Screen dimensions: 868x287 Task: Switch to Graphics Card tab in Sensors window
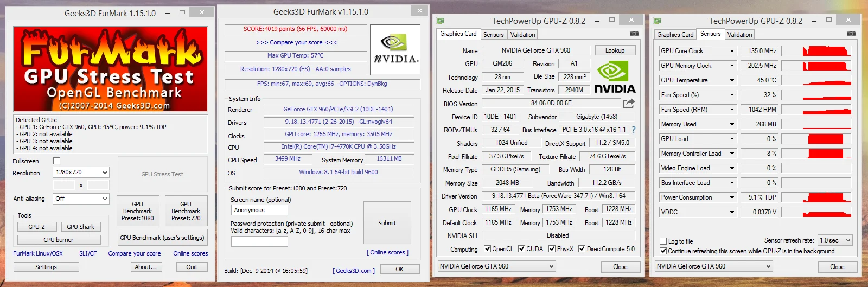coord(675,34)
